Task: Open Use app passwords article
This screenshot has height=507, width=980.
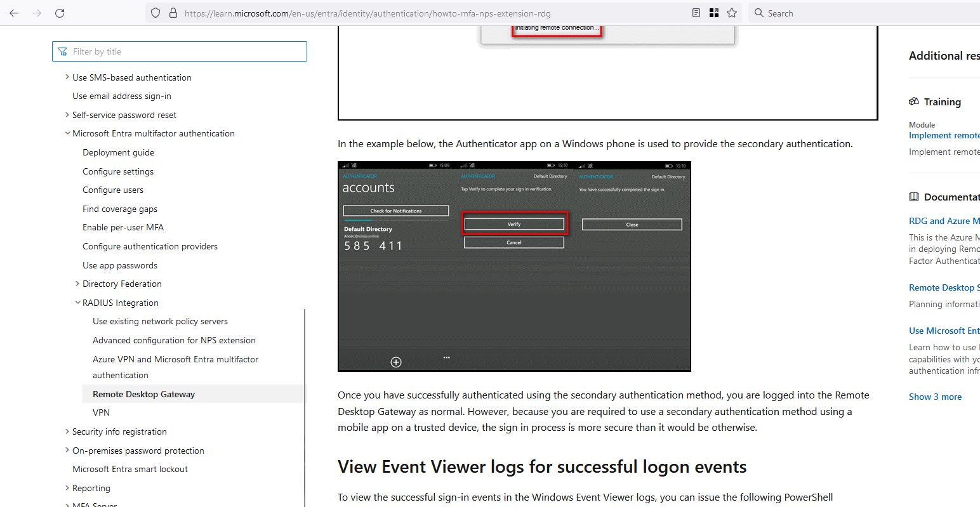Action: pos(120,265)
